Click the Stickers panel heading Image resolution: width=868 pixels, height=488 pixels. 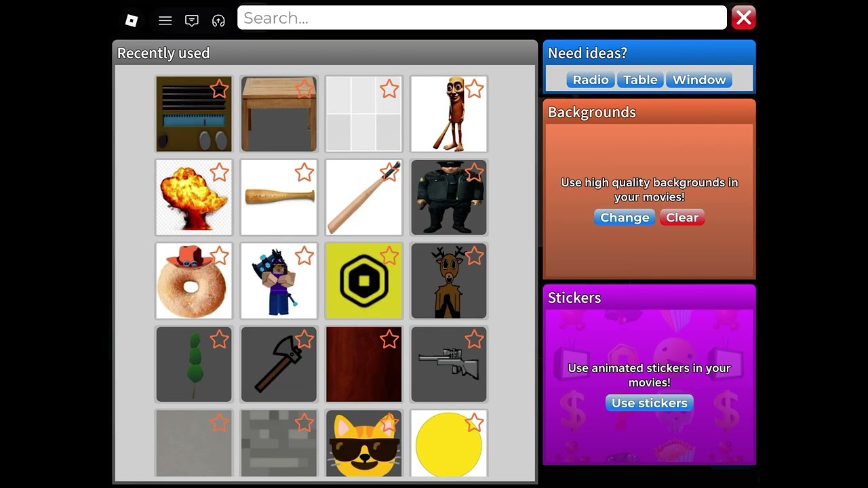point(574,298)
